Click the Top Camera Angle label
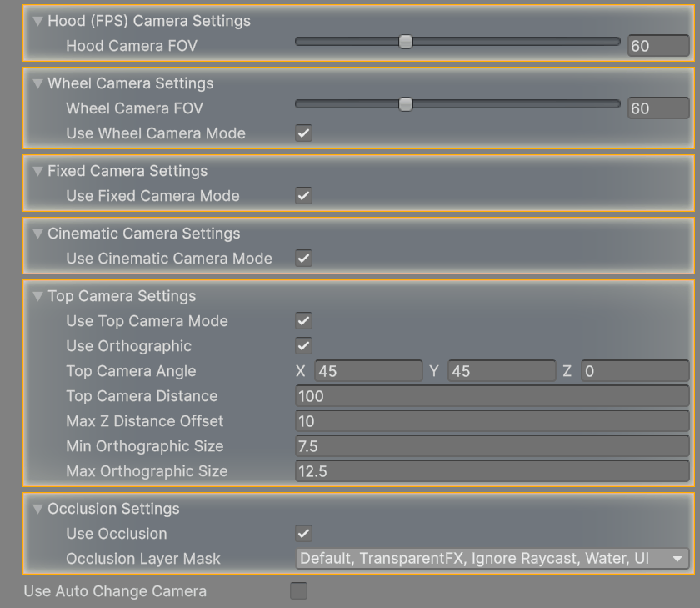This screenshot has width=700, height=608. [x=132, y=371]
